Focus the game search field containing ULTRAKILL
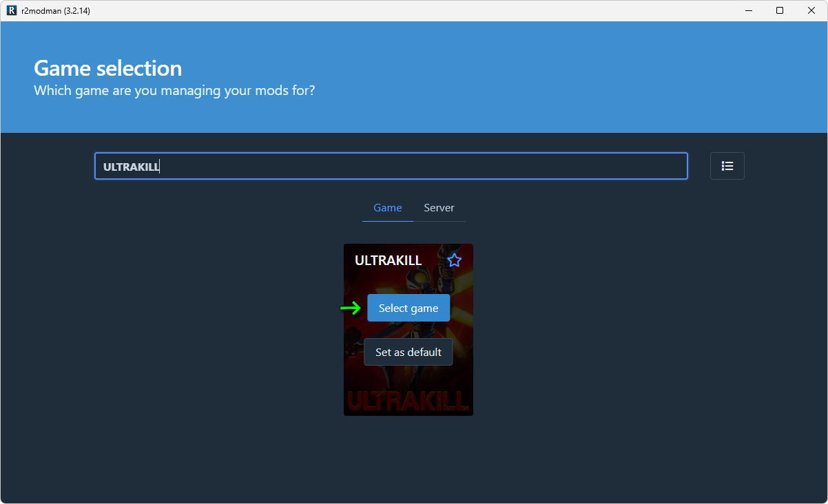The width and height of the screenshot is (828, 504). (x=391, y=166)
